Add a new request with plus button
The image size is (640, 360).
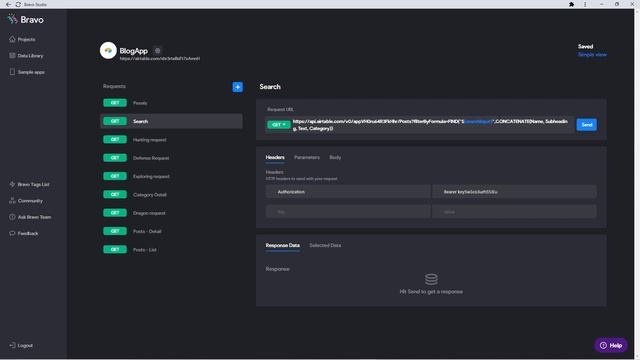[x=238, y=87]
